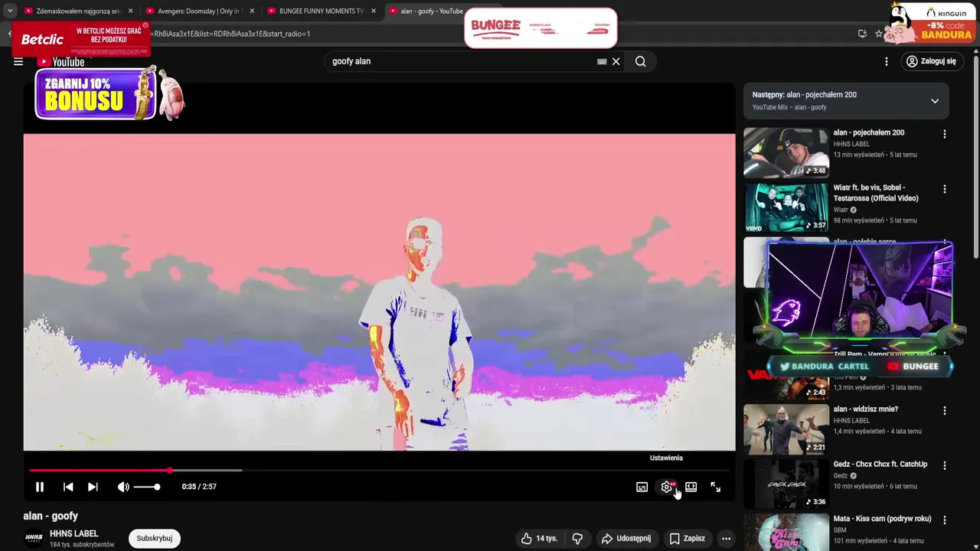Dislike the video with thumbs-down
Viewport: 980px width, 551px height.
[x=578, y=539]
